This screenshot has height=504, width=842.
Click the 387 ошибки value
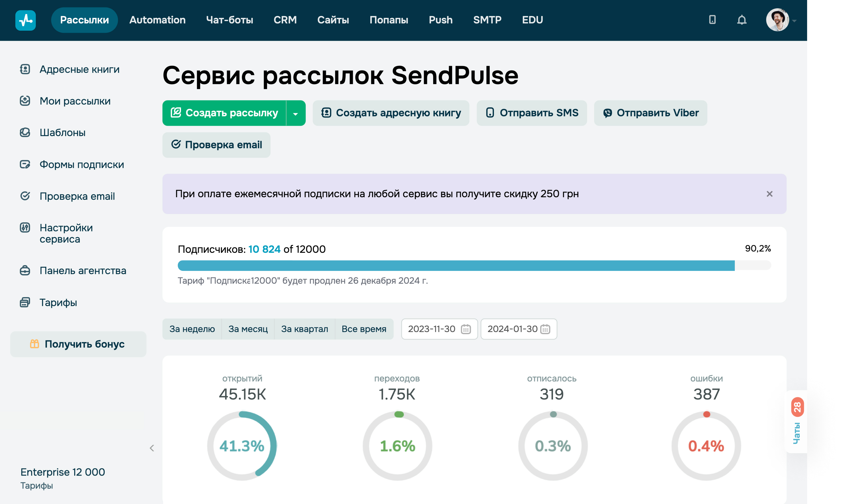point(706,395)
